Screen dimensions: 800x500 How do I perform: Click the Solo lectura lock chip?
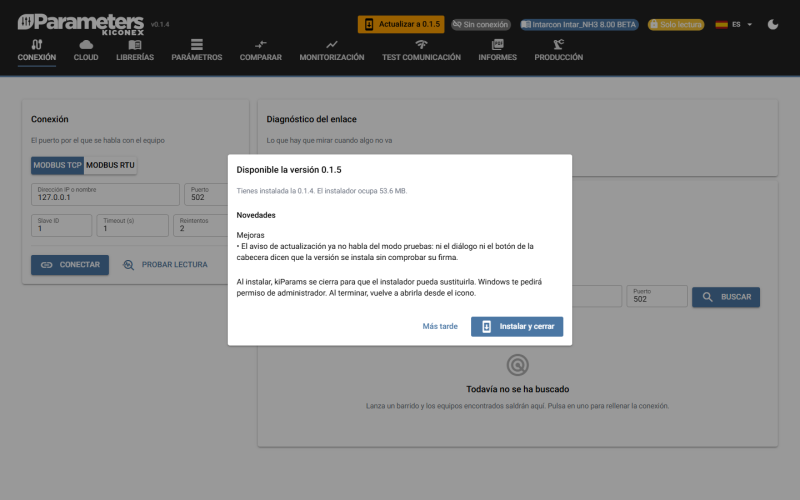click(676, 24)
